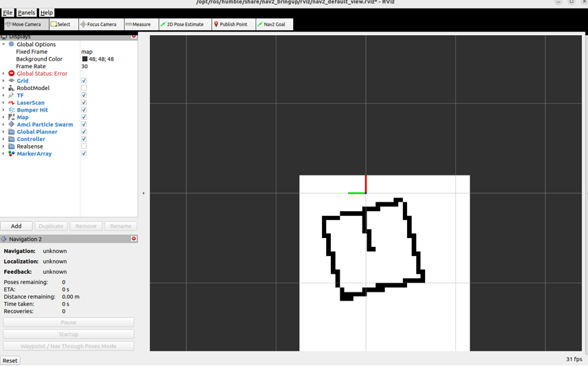Screen dimensions: 588x366
Task: Toggle the Bumper Hit checkbox
Action: 84,110
